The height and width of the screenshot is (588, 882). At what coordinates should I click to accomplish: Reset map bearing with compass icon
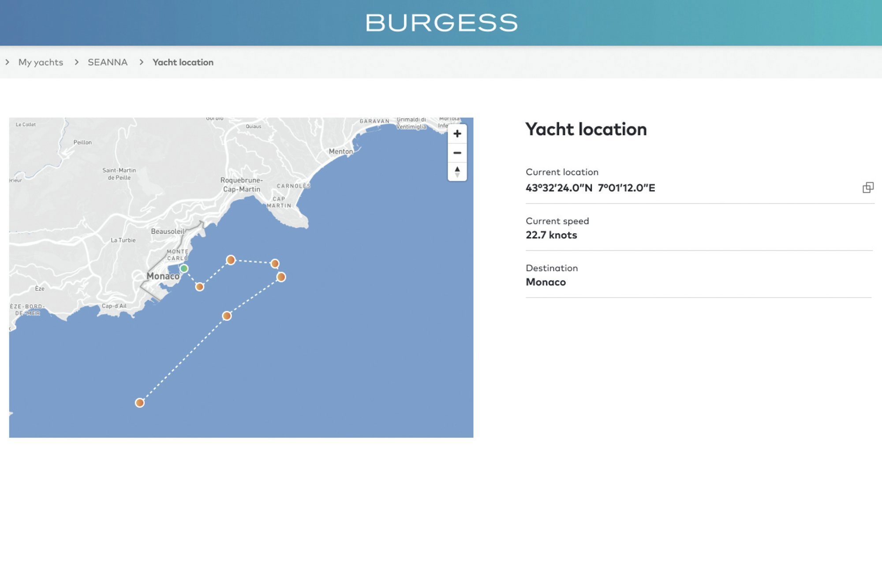pyautogui.click(x=457, y=172)
